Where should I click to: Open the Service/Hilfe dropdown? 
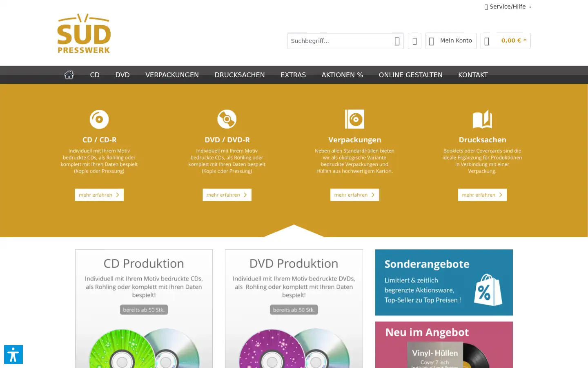508,7
